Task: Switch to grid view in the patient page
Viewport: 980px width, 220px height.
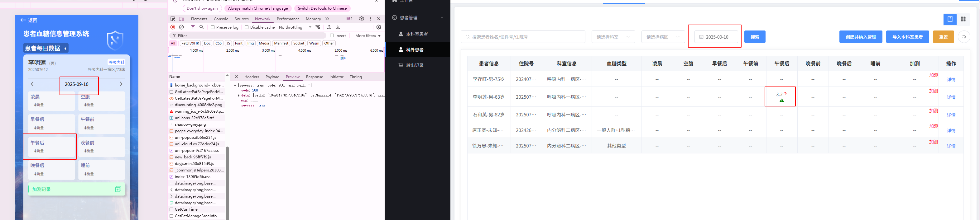Action: [963, 19]
